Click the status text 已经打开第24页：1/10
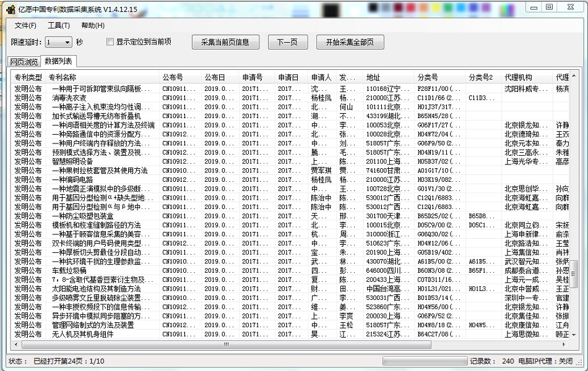The width and height of the screenshot is (588, 371). [69, 361]
